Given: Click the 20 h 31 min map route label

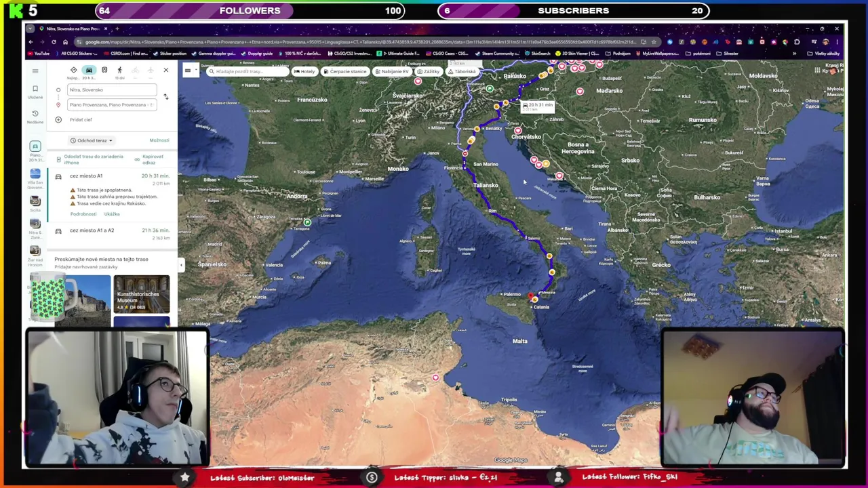Looking at the screenshot, I should coord(538,106).
